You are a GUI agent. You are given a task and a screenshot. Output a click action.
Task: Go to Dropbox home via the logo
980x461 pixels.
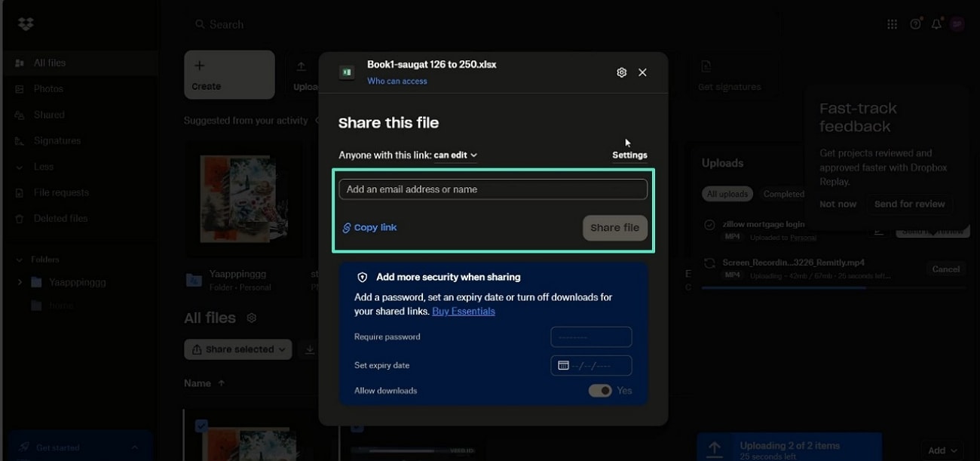[26, 24]
